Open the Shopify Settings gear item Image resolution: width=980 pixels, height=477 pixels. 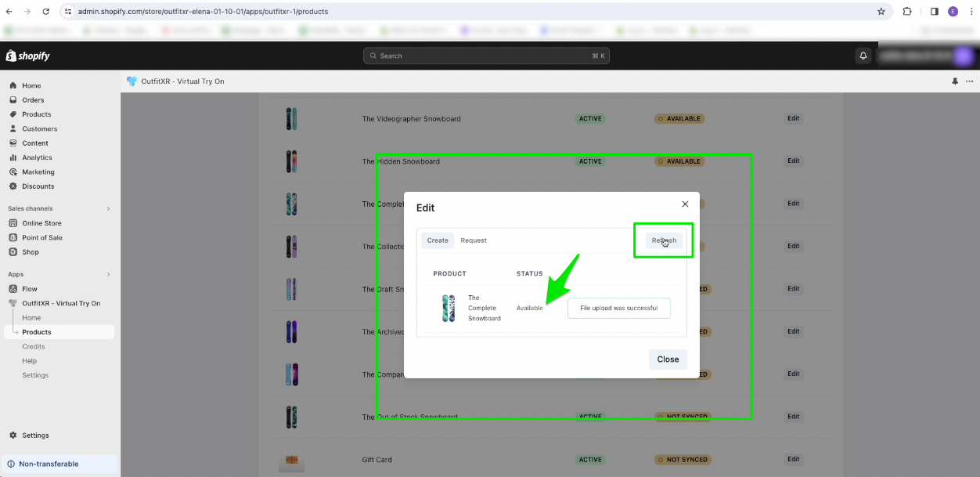35,435
